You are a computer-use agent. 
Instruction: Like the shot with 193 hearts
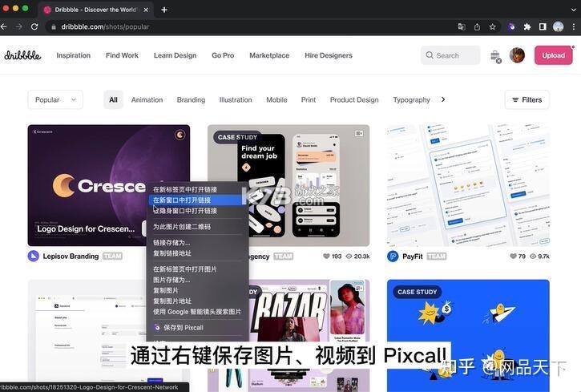pyautogui.click(x=326, y=256)
